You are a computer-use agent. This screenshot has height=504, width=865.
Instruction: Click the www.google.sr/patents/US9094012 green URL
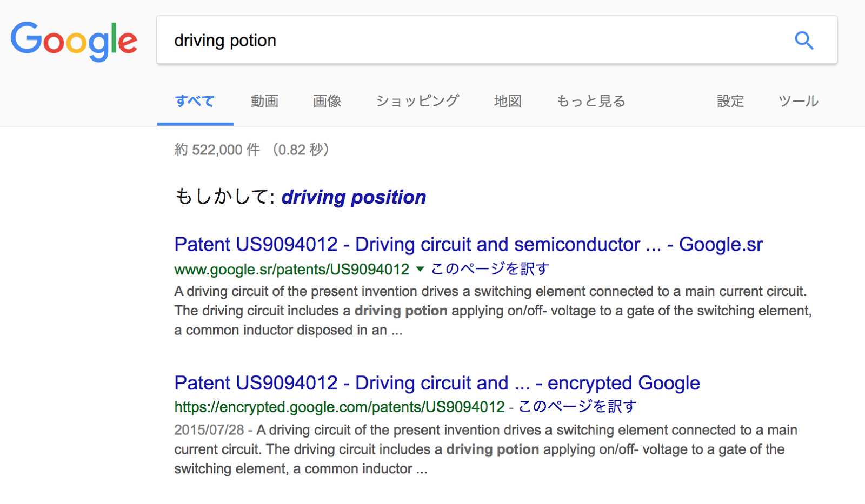tap(292, 269)
